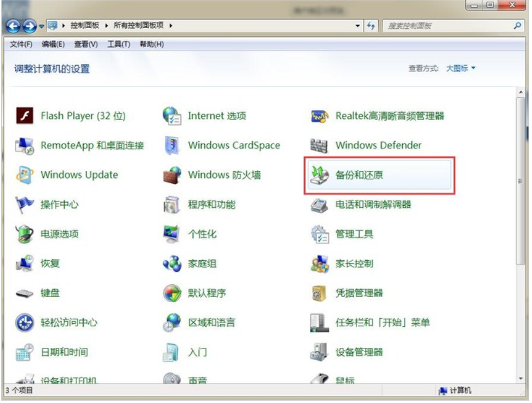
Task: Open the recent pages arrow beside Forward
Action: (42, 26)
